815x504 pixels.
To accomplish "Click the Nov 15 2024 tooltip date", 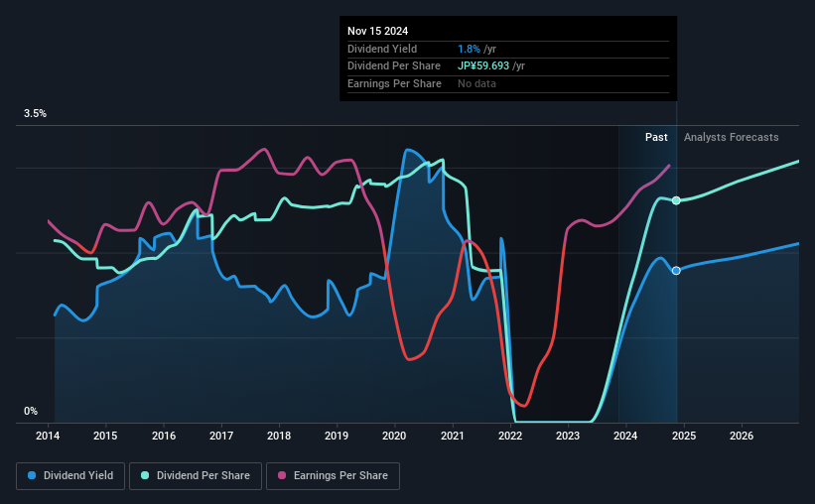I will [x=378, y=31].
